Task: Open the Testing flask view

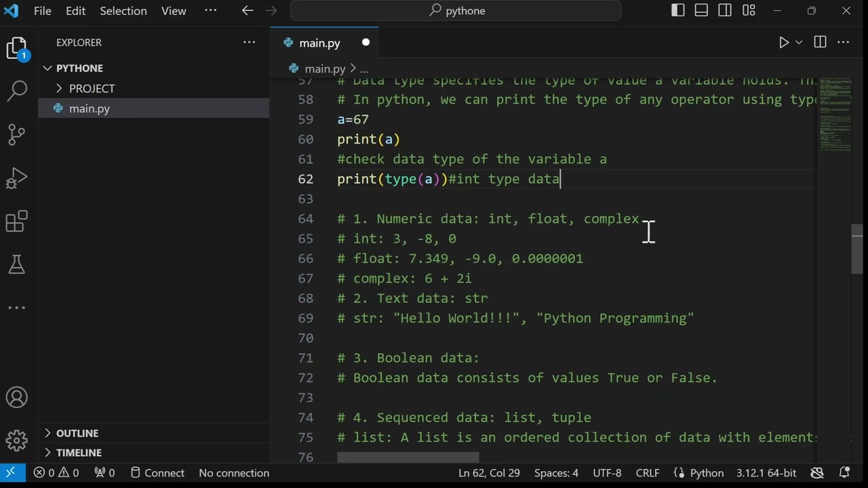Action: pyautogui.click(x=17, y=264)
